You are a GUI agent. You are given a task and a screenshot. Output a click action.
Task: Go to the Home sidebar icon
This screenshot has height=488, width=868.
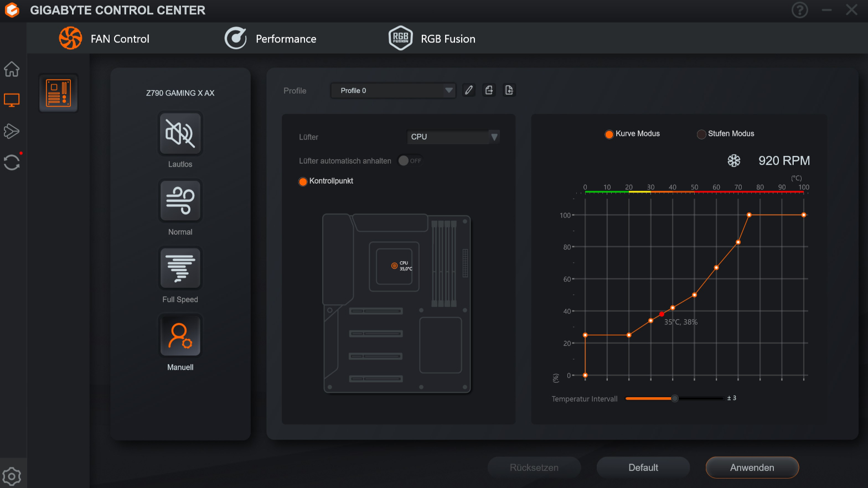coord(12,69)
